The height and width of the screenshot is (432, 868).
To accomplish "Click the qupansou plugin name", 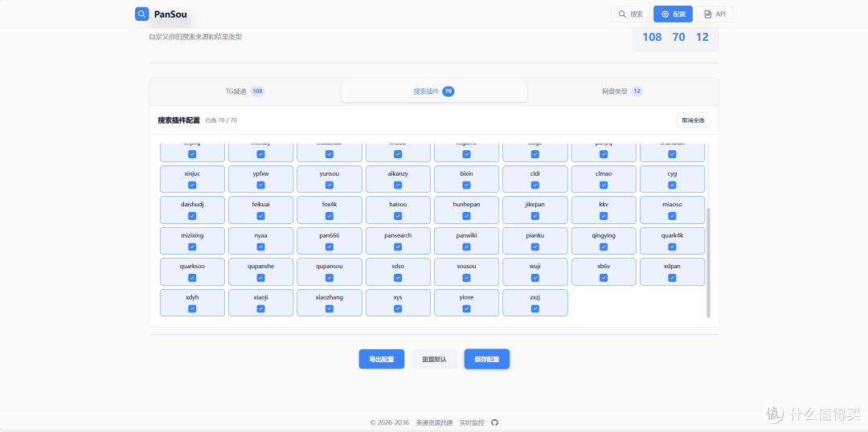I will click(x=330, y=266).
